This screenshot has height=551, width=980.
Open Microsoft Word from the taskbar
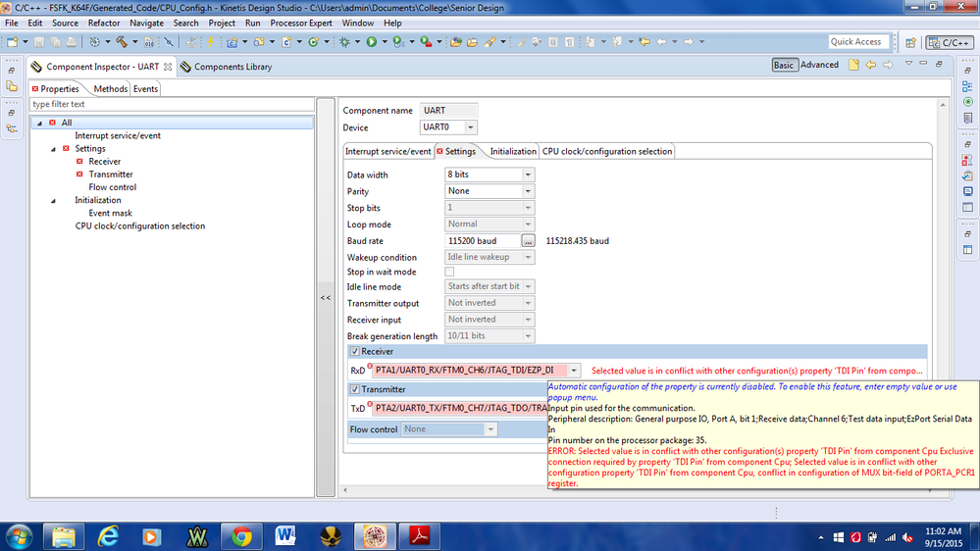click(285, 536)
